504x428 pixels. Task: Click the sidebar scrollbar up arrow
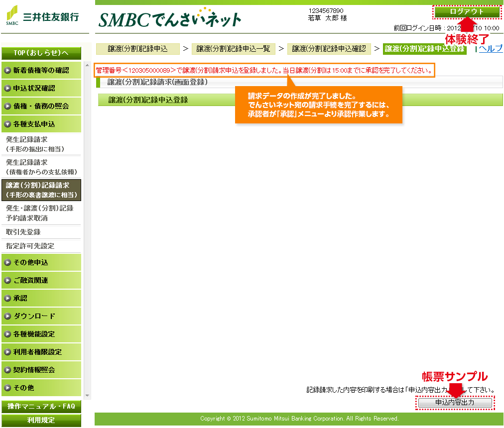(x=87, y=65)
